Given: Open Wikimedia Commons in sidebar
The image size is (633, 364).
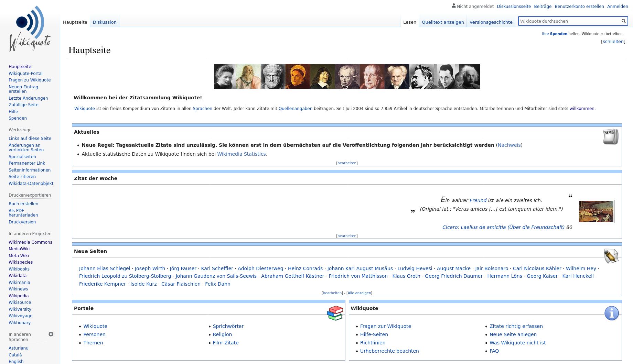Looking at the screenshot, I should point(30,242).
